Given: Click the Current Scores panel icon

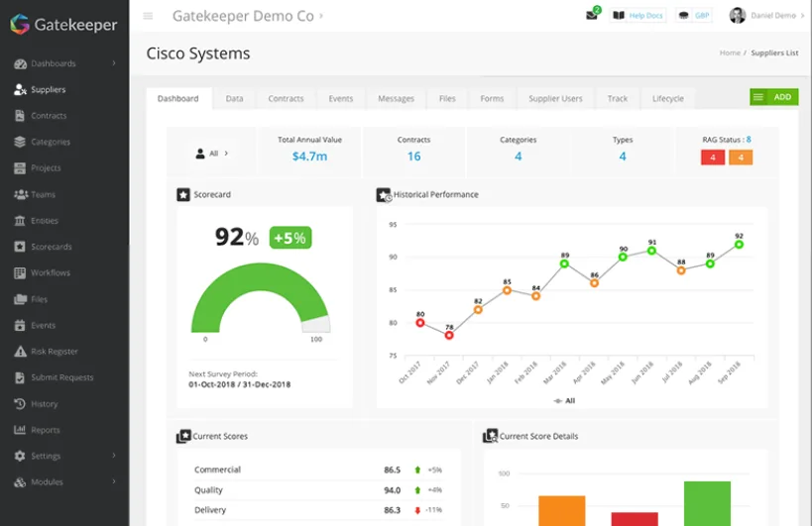Looking at the screenshot, I should [183, 437].
